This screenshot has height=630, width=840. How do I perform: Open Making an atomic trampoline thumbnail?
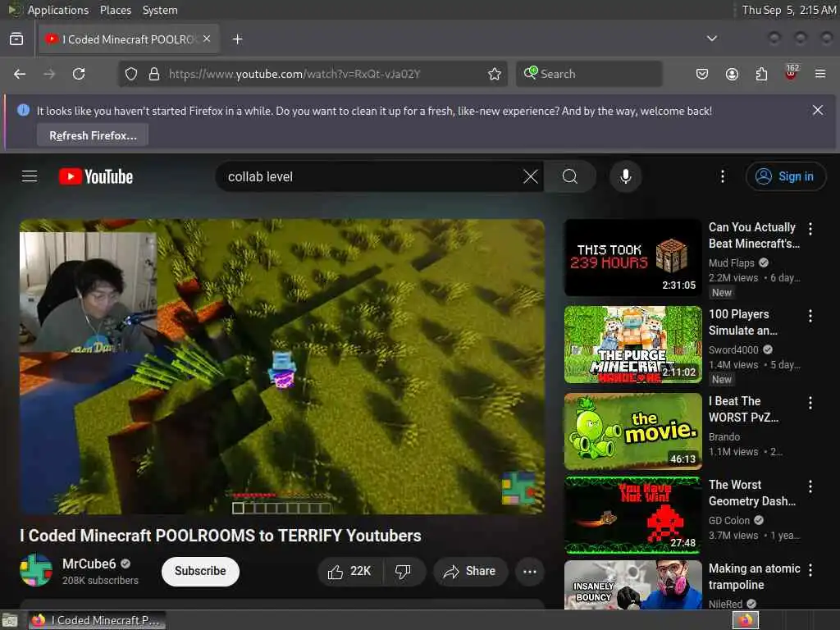[x=632, y=584]
